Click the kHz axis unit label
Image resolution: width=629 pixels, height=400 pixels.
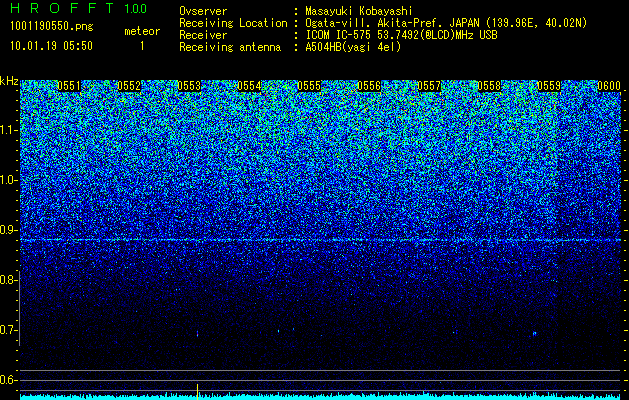click(x=9, y=81)
